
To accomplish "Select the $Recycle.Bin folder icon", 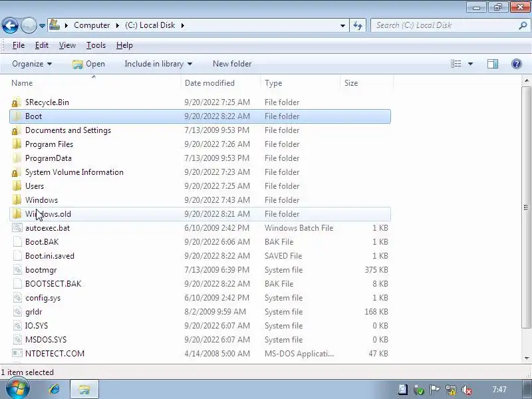I will (15, 102).
